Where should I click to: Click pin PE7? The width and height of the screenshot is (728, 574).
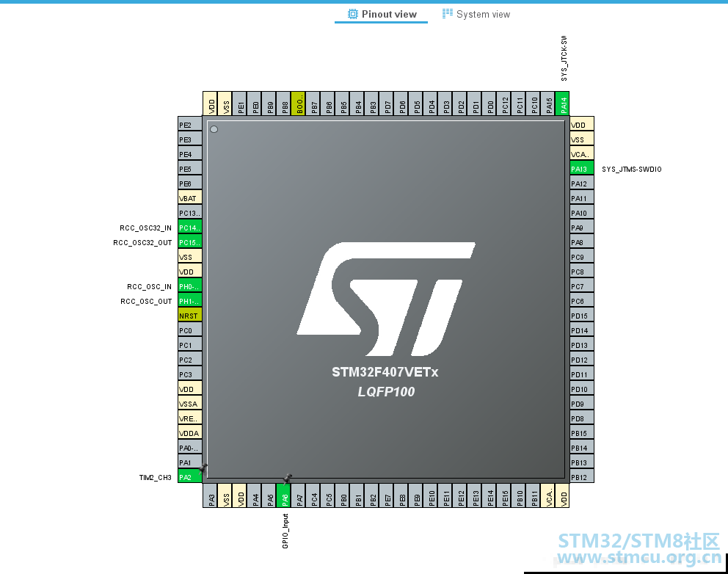tap(387, 496)
